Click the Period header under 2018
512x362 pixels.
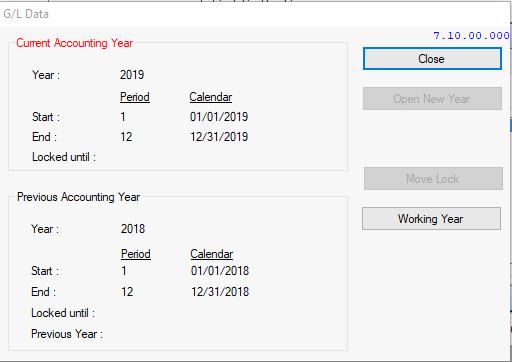[x=136, y=254]
